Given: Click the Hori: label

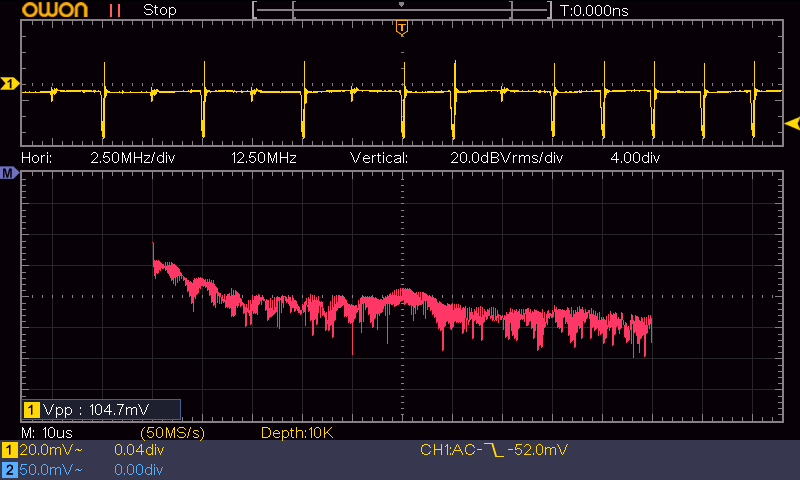Looking at the screenshot, I should 37,158.
